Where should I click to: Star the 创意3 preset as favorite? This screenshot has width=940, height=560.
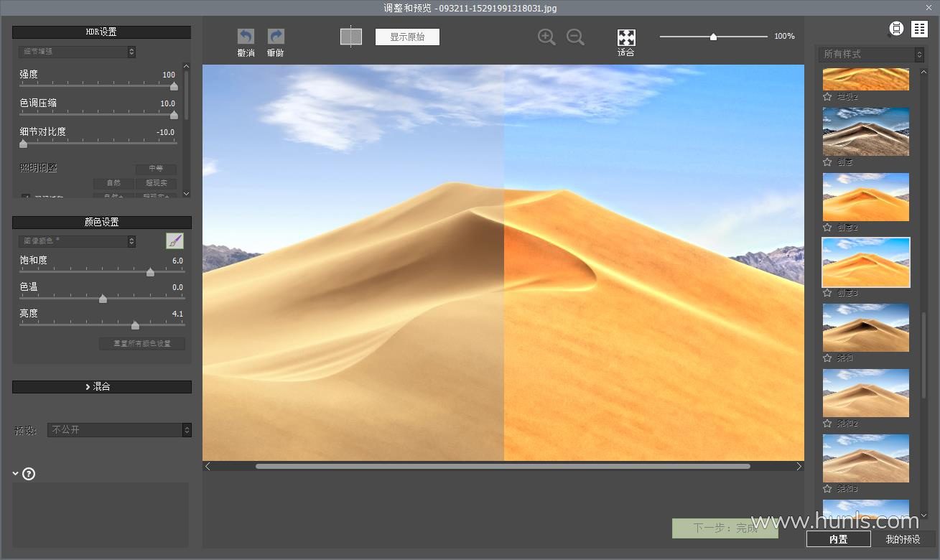827,293
